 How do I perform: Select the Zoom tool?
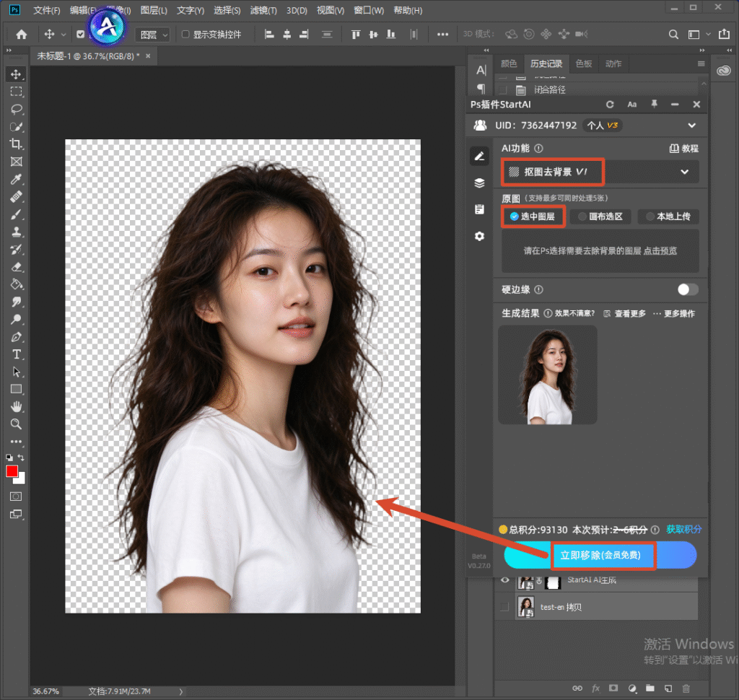[x=17, y=424]
